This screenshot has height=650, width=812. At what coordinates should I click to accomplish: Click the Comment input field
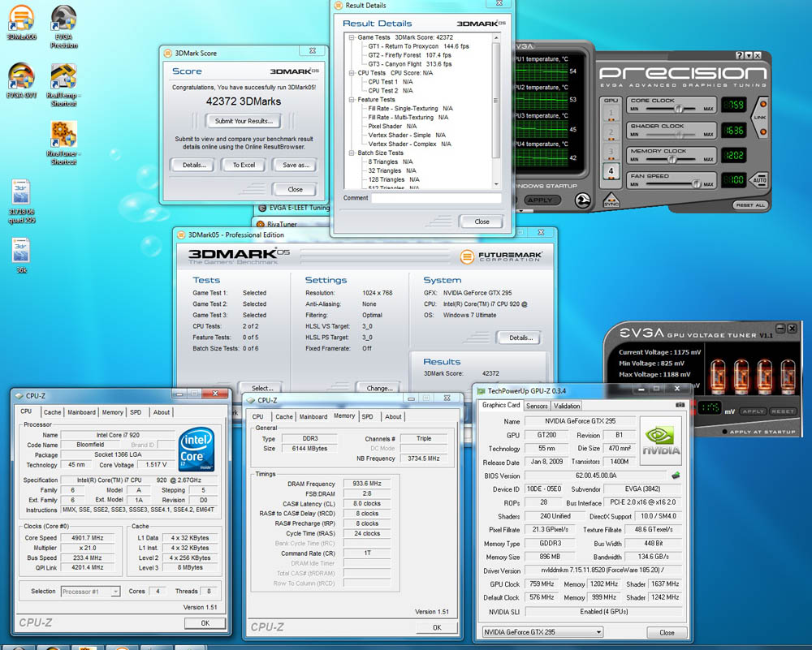click(x=436, y=198)
